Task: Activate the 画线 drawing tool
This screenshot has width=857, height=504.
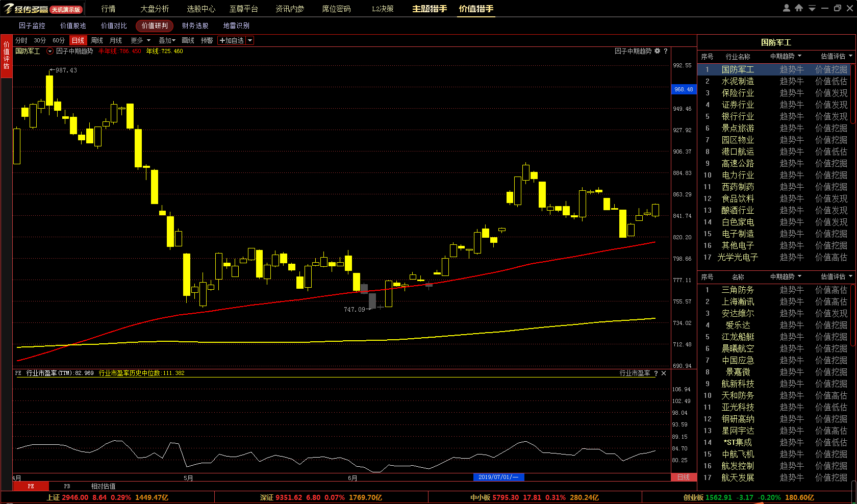Action: 188,40
